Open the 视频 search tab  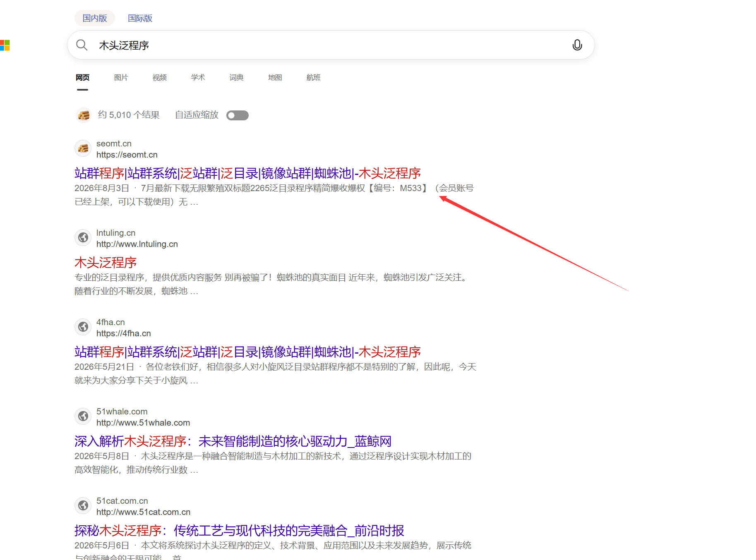point(159,77)
